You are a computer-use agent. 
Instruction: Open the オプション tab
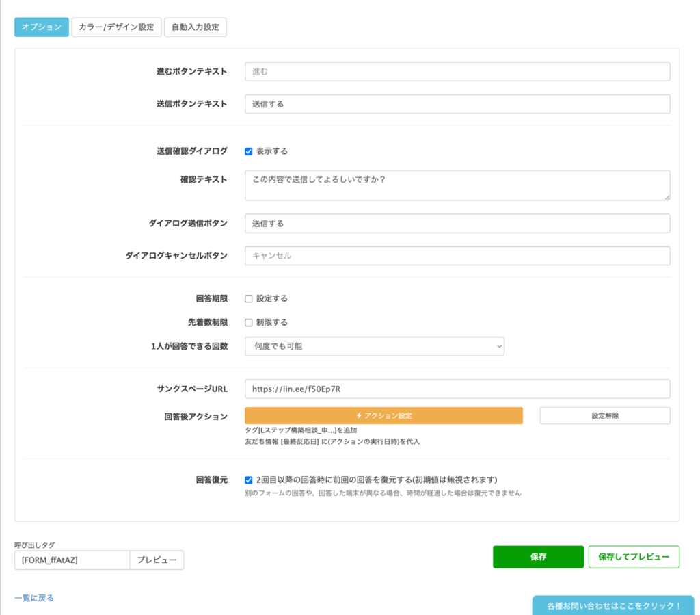pyautogui.click(x=42, y=27)
